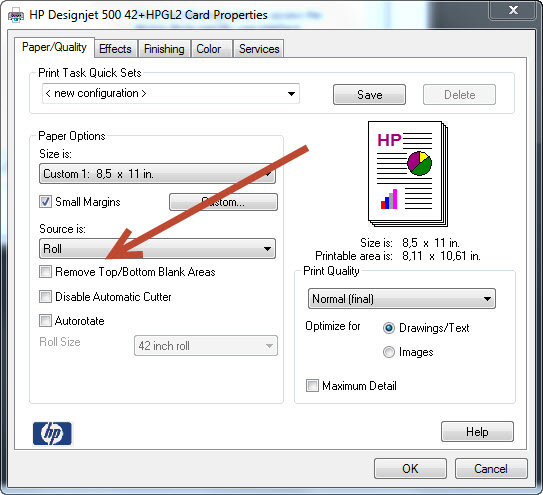
Task: Tick the Maximum Detail checkbox
Action: (x=312, y=386)
